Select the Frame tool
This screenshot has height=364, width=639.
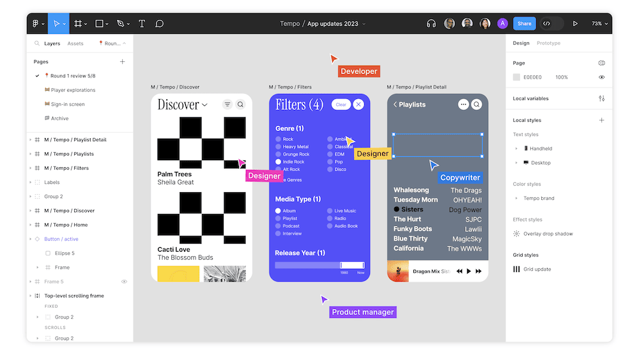(78, 24)
